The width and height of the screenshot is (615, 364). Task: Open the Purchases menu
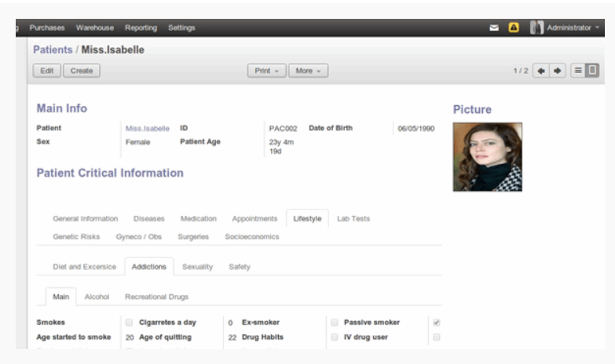(47, 27)
